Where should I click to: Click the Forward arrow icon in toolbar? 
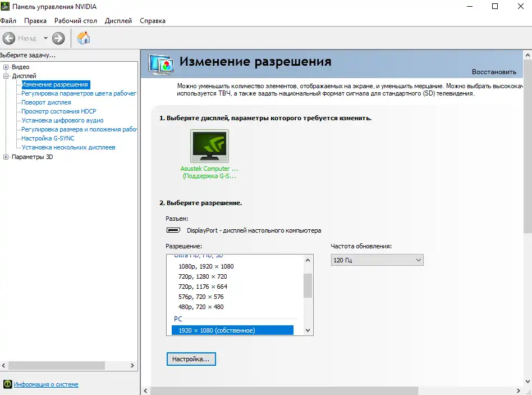[58, 38]
